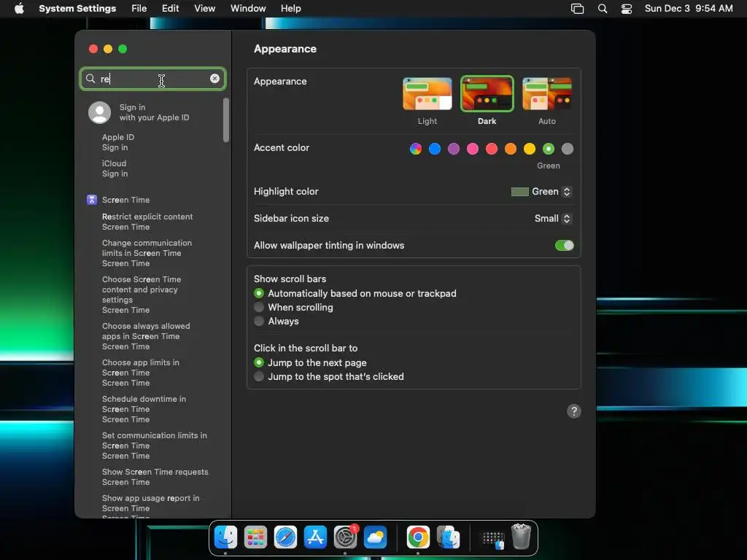Select When scrolling radio option
747x560 pixels.
click(259, 307)
